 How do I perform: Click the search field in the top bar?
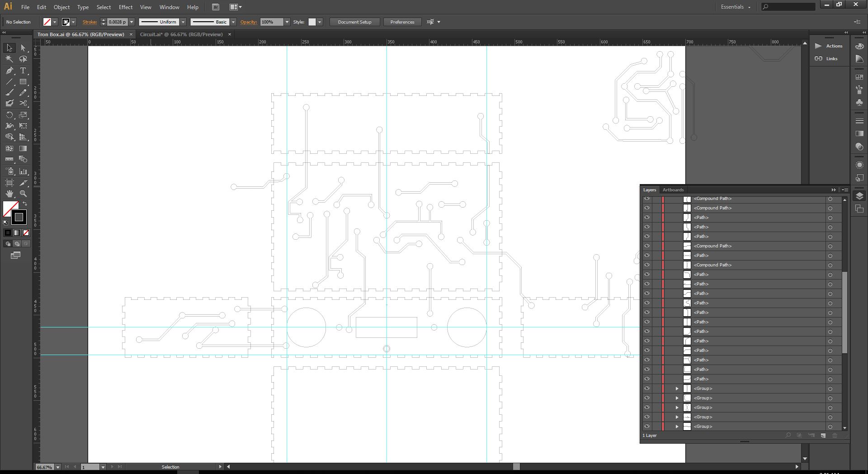click(788, 7)
